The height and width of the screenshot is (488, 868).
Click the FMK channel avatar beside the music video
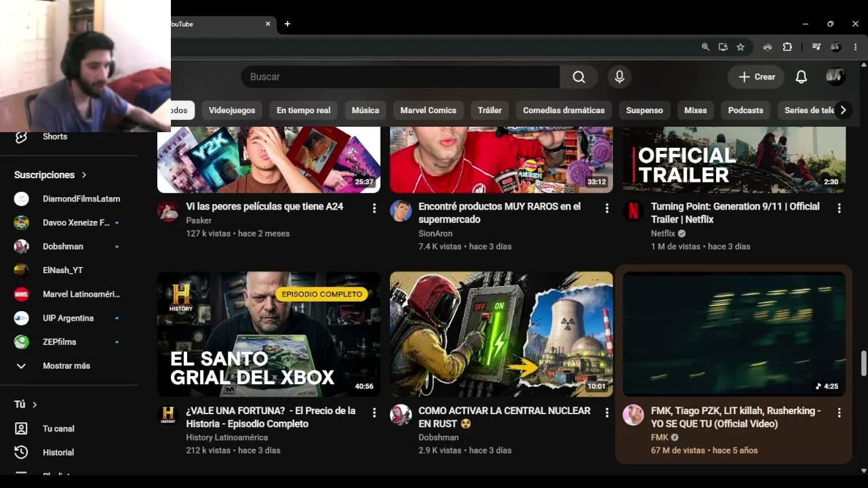(x=633, y=415)
